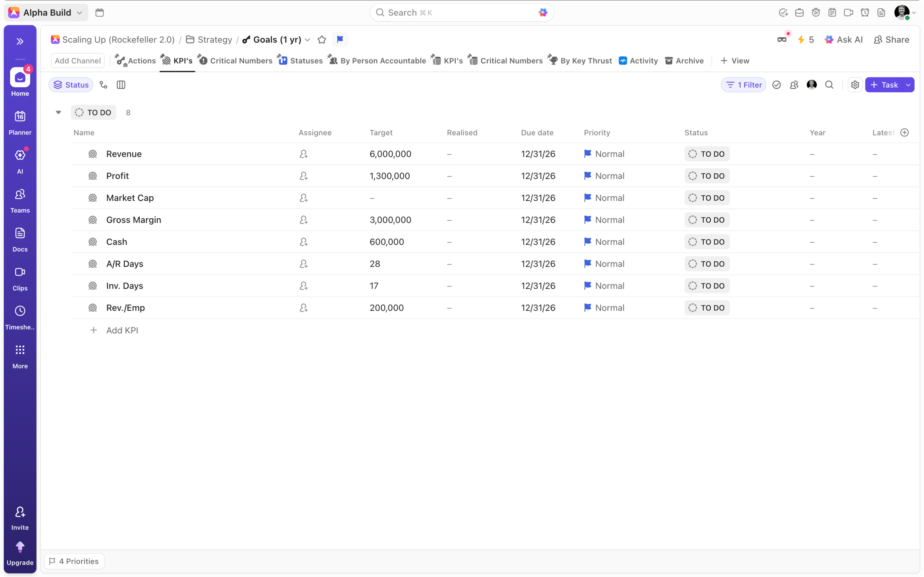Click the search icon in the toolbar

click(829, 85)
